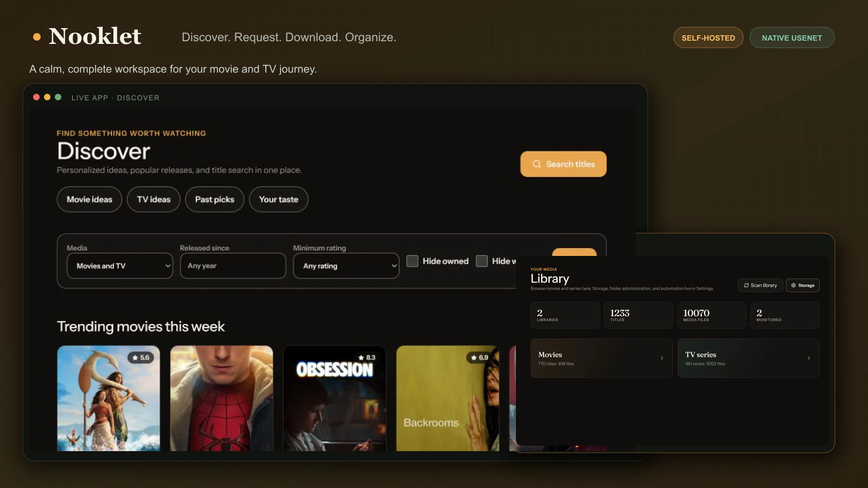This screenshot has width=868, height=488.
Task: Click the gear icon in Storage button
Action: click(x=793, y=285)
